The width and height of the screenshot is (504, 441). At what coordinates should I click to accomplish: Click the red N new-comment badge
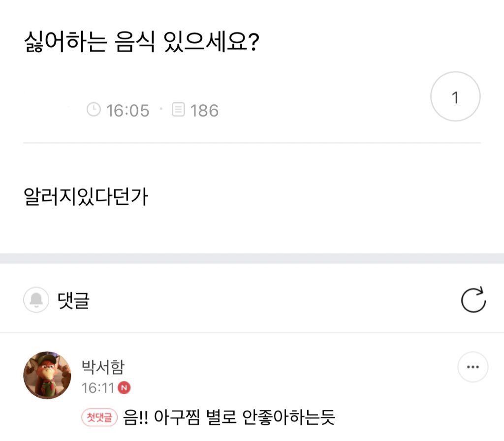coord(124,388)
